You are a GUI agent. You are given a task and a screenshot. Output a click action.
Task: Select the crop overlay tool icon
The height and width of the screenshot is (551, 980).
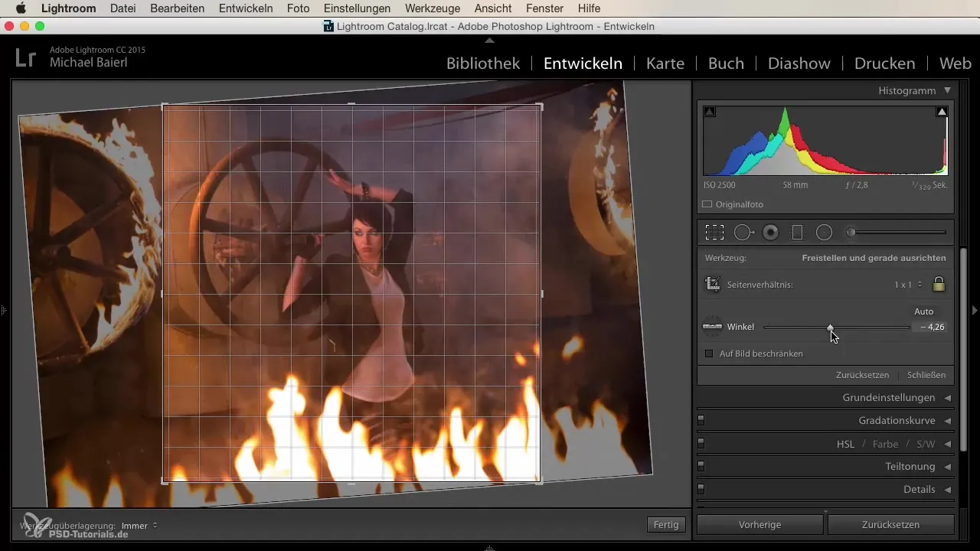click(x=714, y=233)
